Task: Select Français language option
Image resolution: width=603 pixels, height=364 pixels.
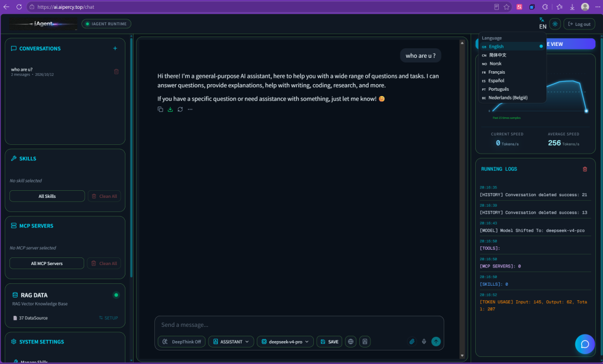Action: [512, 72]
